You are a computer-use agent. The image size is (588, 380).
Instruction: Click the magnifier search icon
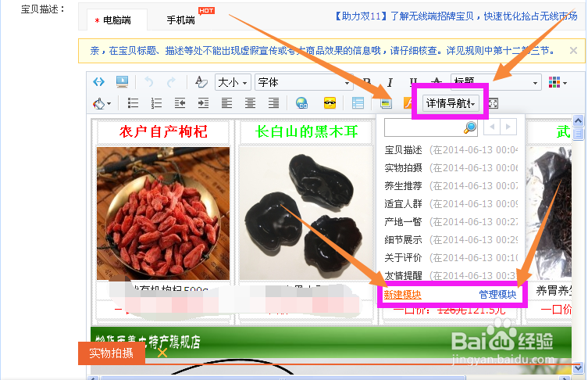coord(470,127)
